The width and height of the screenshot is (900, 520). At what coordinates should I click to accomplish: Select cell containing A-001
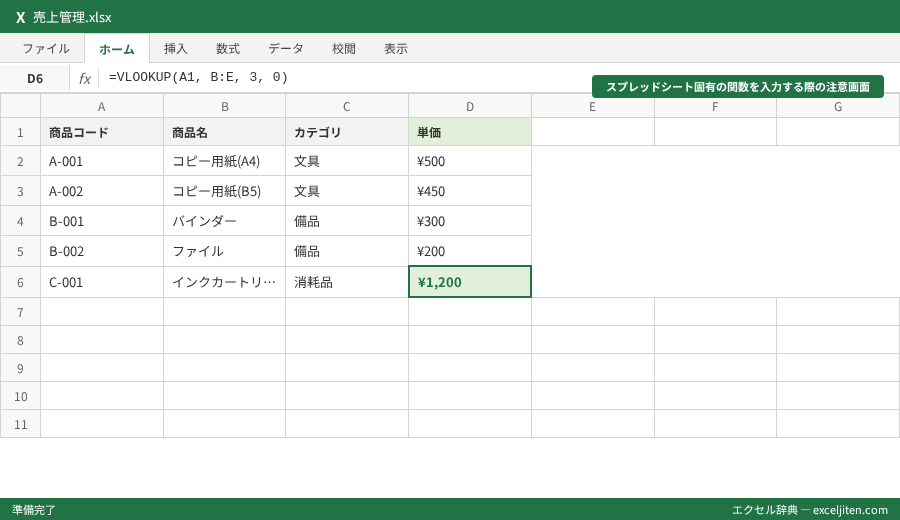click(x=102, y=161)
